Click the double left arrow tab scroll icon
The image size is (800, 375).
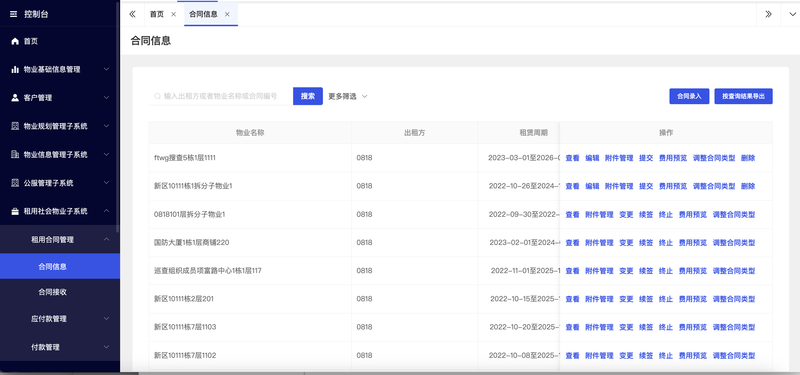133,14
